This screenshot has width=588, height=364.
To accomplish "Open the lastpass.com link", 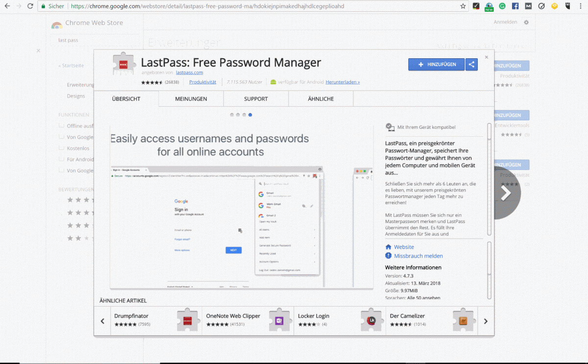I will (190, 73).
